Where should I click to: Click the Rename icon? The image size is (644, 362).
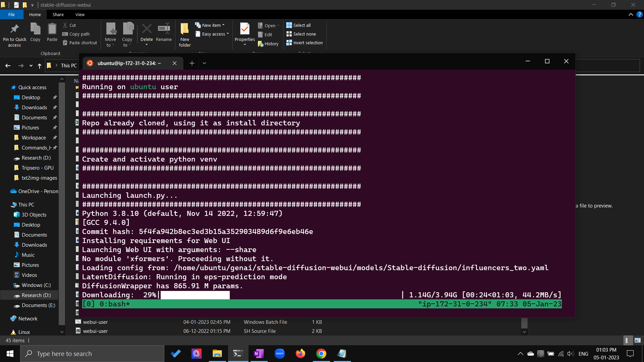[x=164, y=29]
